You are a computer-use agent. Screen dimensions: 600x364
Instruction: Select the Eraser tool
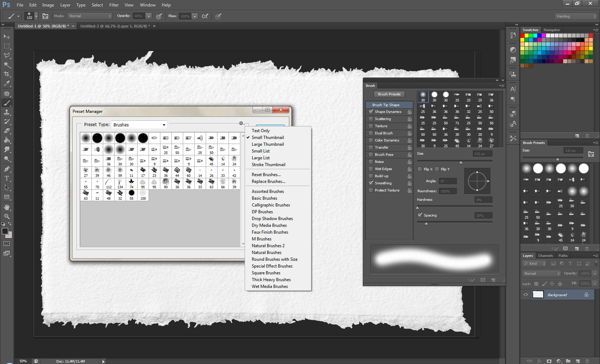tap(7, 131)
